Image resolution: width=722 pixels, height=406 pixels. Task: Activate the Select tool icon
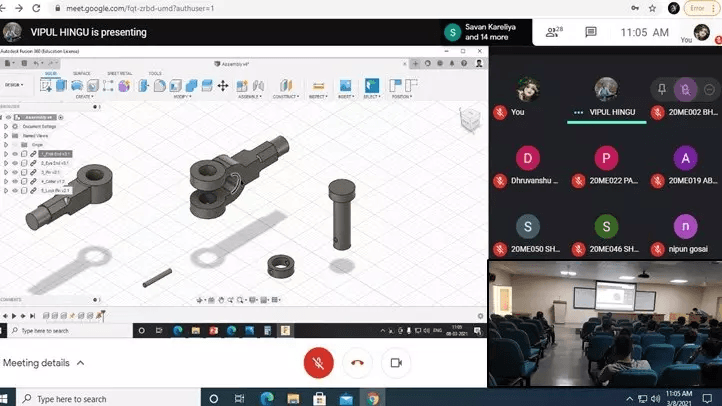point(372,85)
